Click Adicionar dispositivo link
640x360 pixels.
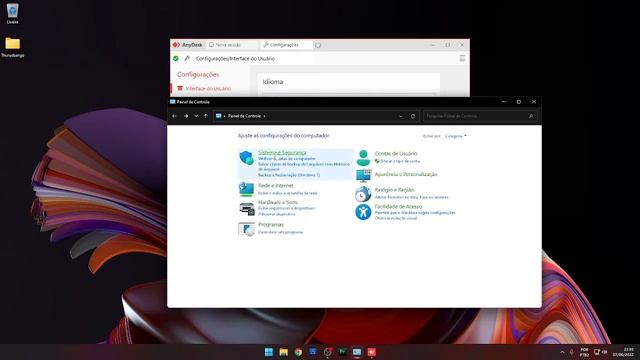276,214
